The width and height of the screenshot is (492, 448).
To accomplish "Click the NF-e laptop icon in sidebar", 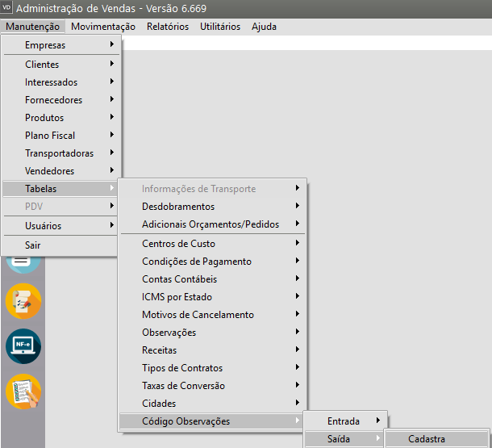I will pyautogui.click(x=23, y=346).
